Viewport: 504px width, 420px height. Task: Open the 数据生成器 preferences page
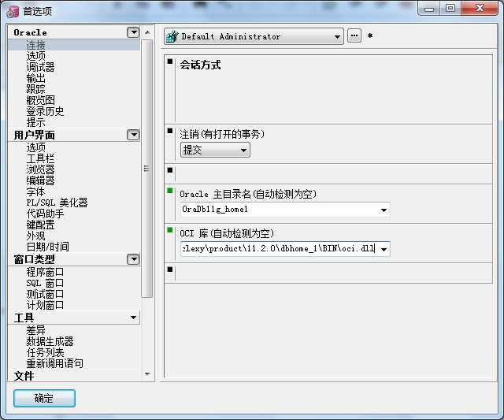pyautogui.click(x=50, y=341)
